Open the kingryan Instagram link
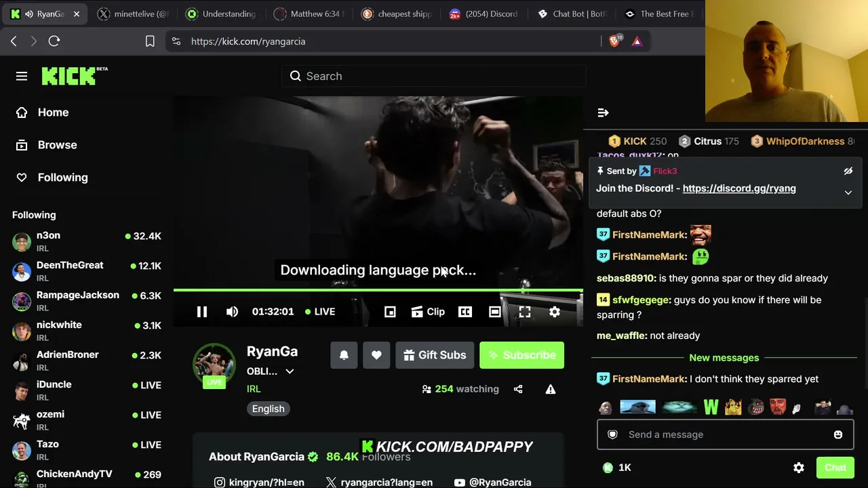The height and width of the screenshot is (488, 868). pyautogui.click(x=259, y=483)
